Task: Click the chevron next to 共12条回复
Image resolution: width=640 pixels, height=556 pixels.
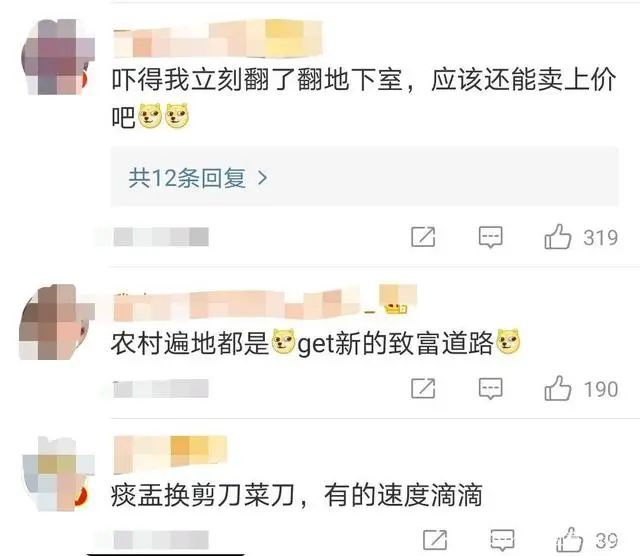Action: [x=263, y=178]
